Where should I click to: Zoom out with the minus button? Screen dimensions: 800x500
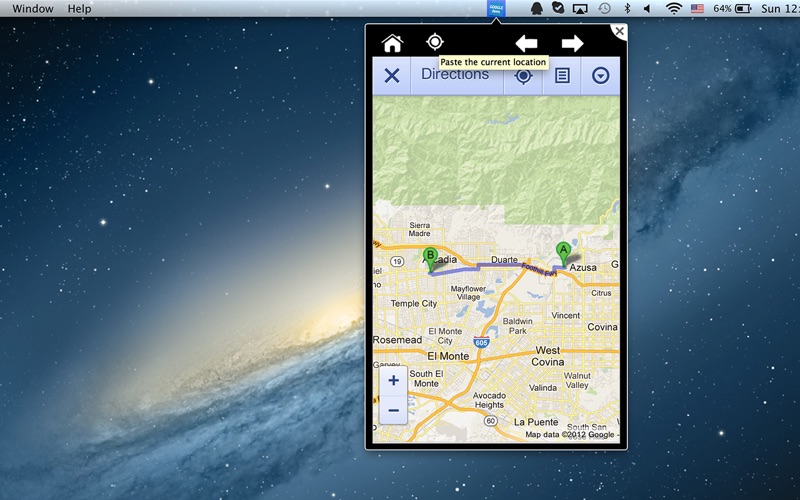pos(393,410)
